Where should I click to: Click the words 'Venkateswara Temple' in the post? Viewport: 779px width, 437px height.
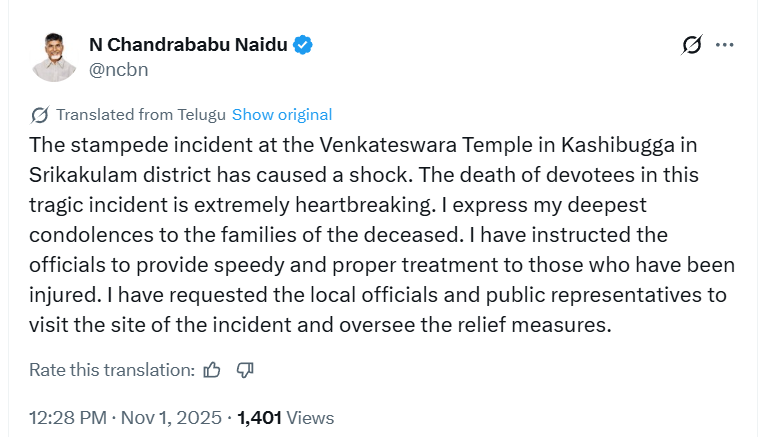(x=386, y=144)
